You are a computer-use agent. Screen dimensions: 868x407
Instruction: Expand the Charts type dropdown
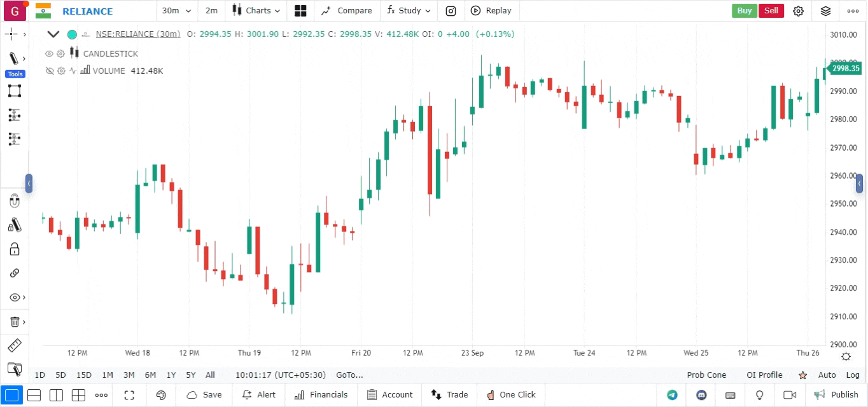tap(256, 11)
